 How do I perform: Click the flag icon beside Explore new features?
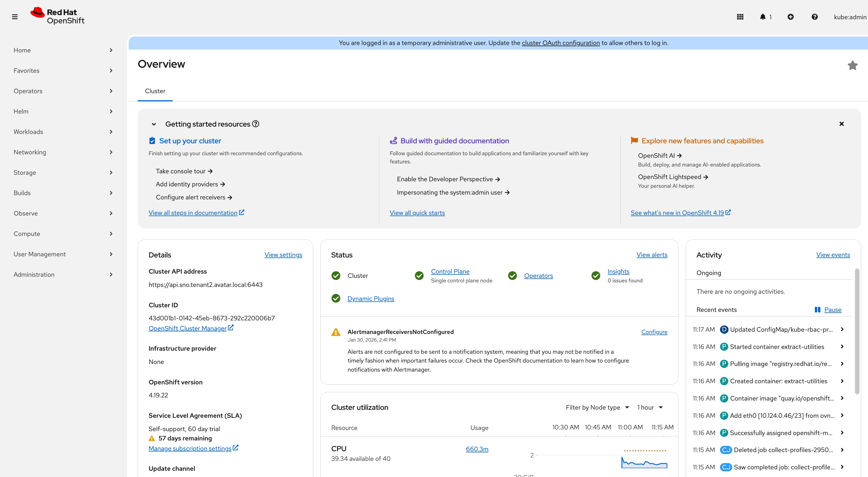click(634, 141)
